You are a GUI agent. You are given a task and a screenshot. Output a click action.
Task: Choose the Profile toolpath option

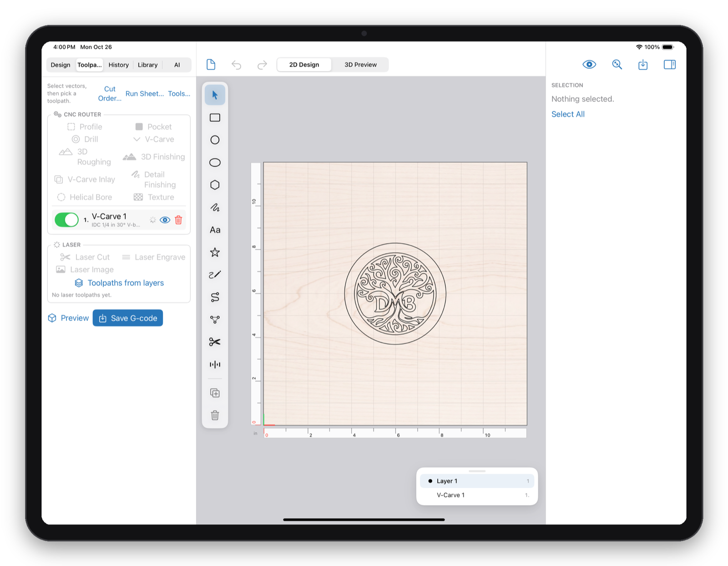(85, 127)
